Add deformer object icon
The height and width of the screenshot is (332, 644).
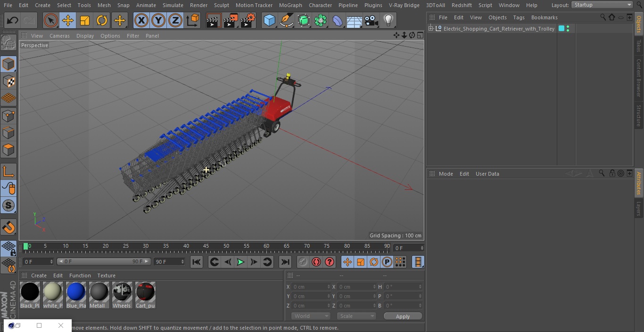(337, 21)
